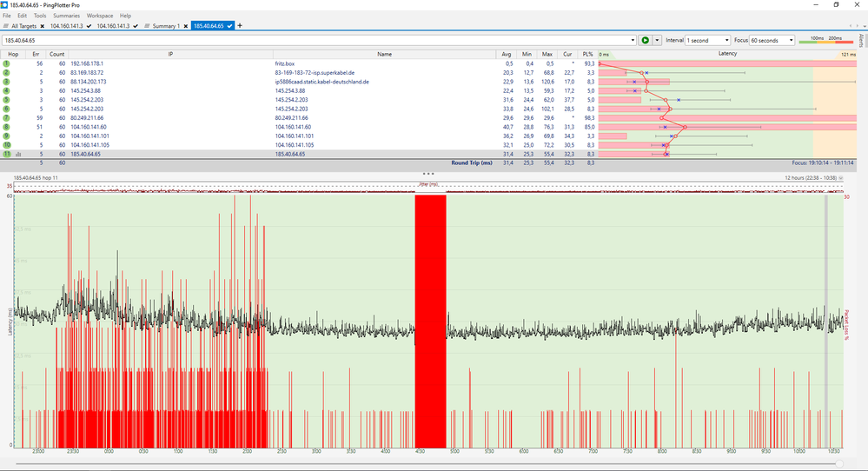Open the Workspace menu

99,16
